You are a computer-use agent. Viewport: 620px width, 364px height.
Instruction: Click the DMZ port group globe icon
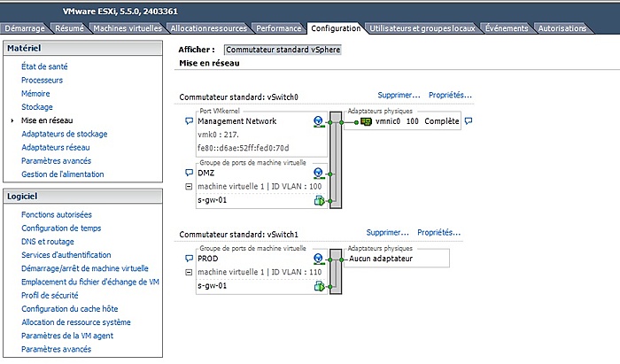318,173
